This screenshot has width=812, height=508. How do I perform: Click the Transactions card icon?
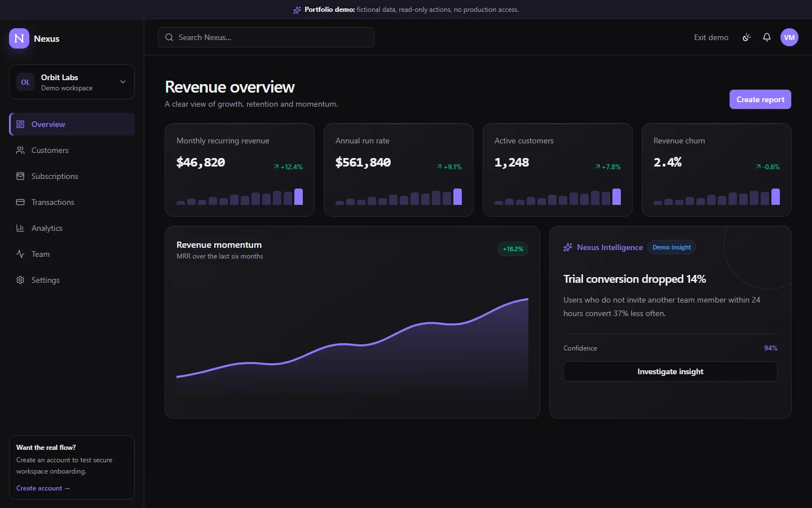point(20,202)
